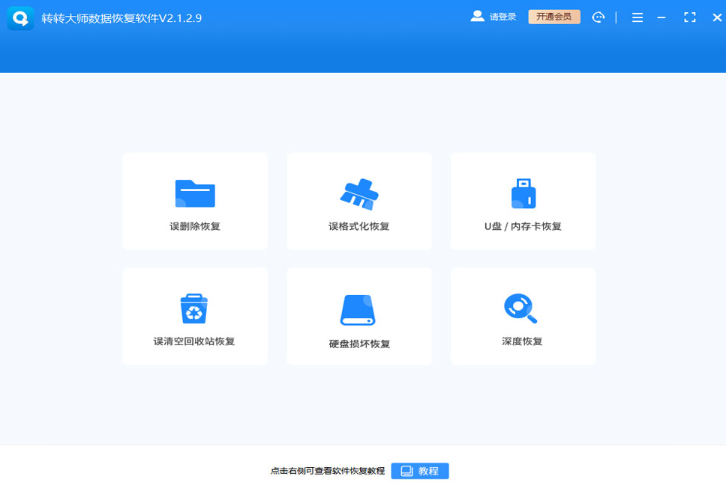The image size is (726, 498).
Task: Open the 教程 tutorial button
Action: pos(420,471)
